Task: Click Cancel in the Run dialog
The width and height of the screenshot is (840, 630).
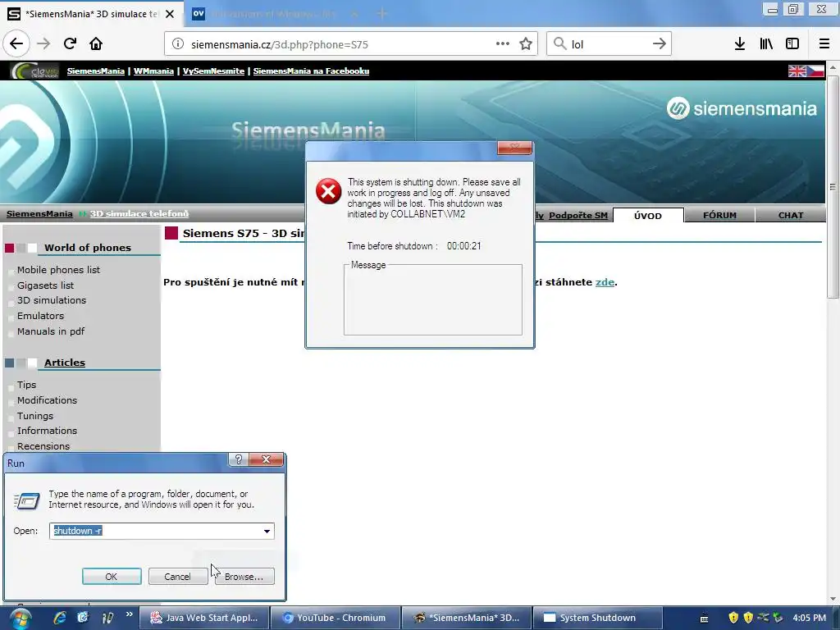Action: pos(177,577)
